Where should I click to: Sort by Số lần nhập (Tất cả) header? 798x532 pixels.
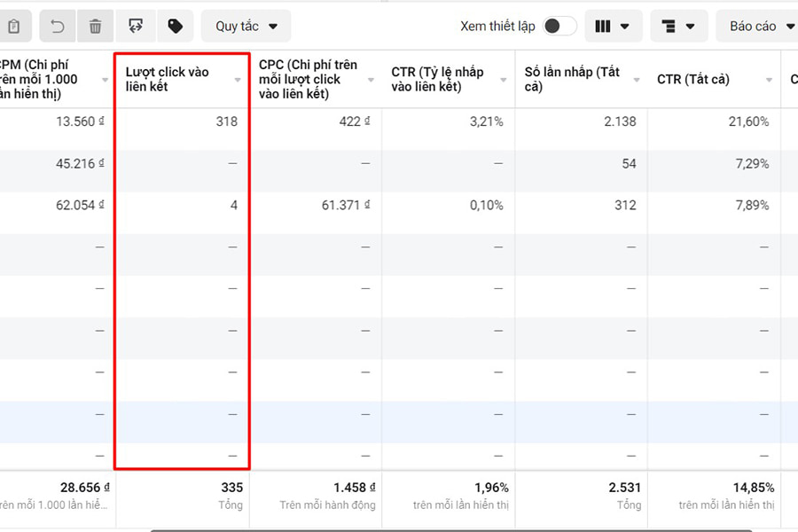[572, 79]
